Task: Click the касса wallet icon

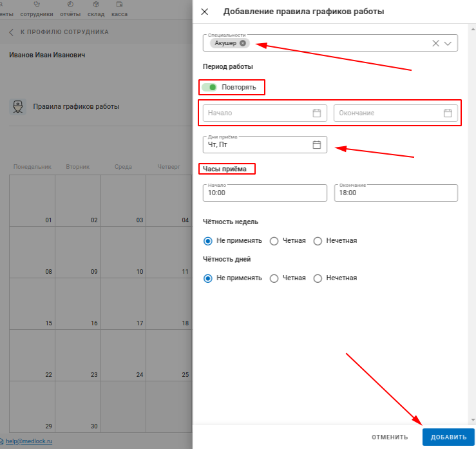Action: point(119,5)
